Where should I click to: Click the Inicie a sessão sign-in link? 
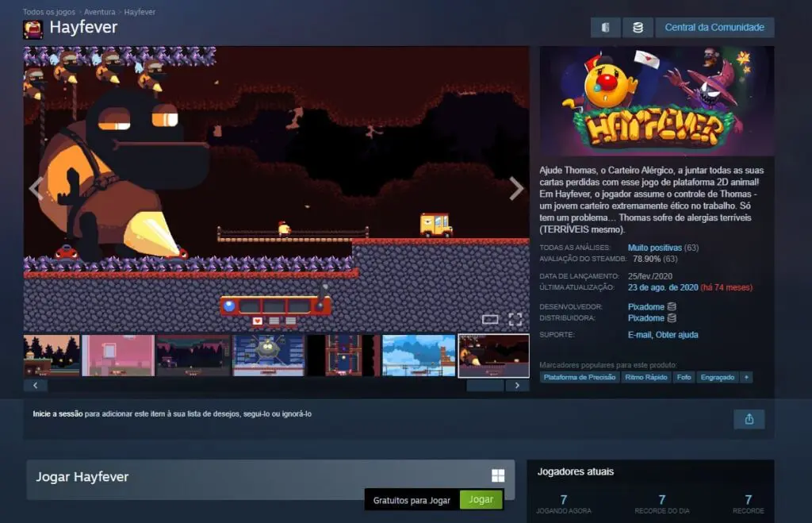point(57,413)
